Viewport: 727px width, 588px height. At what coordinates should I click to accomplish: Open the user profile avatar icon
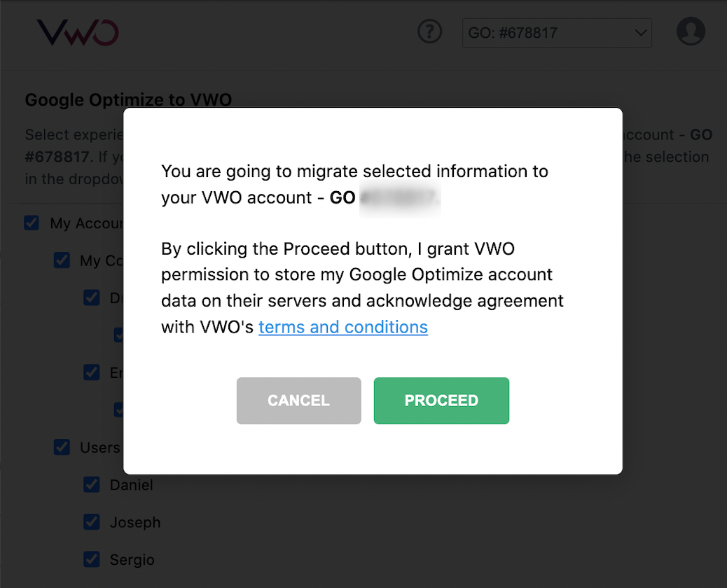click(x=691, y=31)
